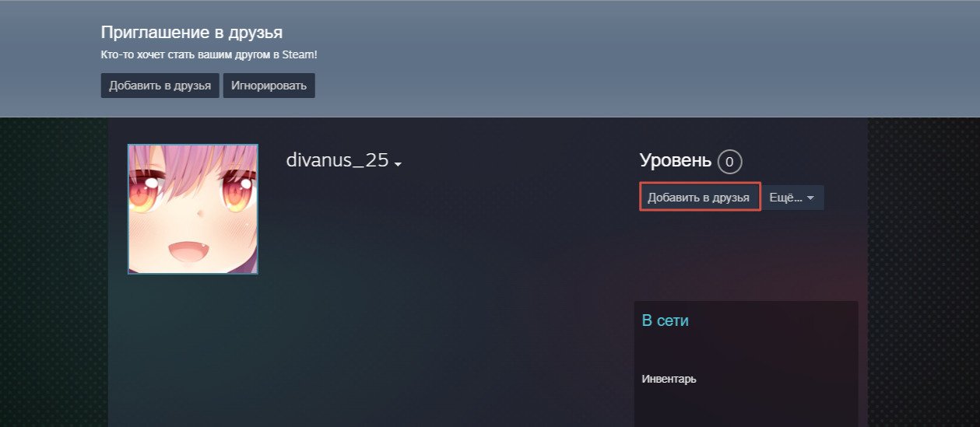Open the divanus_25 avatar image
Image resolution: width=980 pixels, height=427 pixels.
coord(193,209)
